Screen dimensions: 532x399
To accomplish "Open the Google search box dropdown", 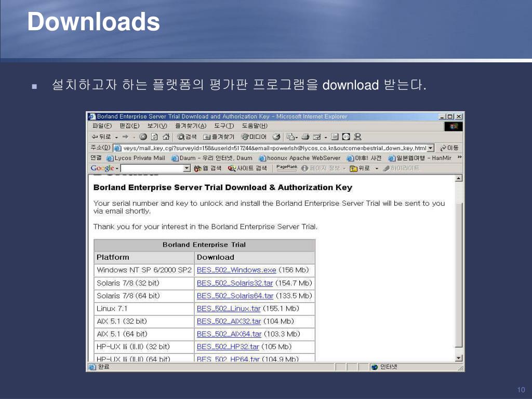I will coord(187,168).
